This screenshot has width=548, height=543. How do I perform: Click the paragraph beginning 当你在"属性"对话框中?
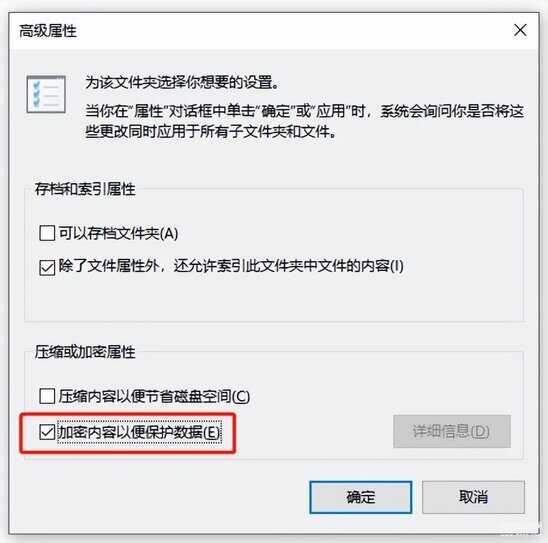(304, 121)
